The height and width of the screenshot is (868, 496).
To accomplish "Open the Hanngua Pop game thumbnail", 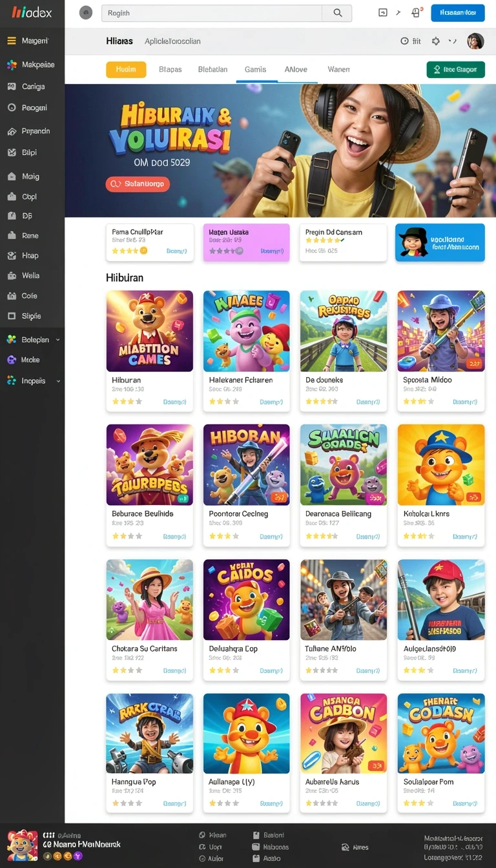I will click(150, 734).
